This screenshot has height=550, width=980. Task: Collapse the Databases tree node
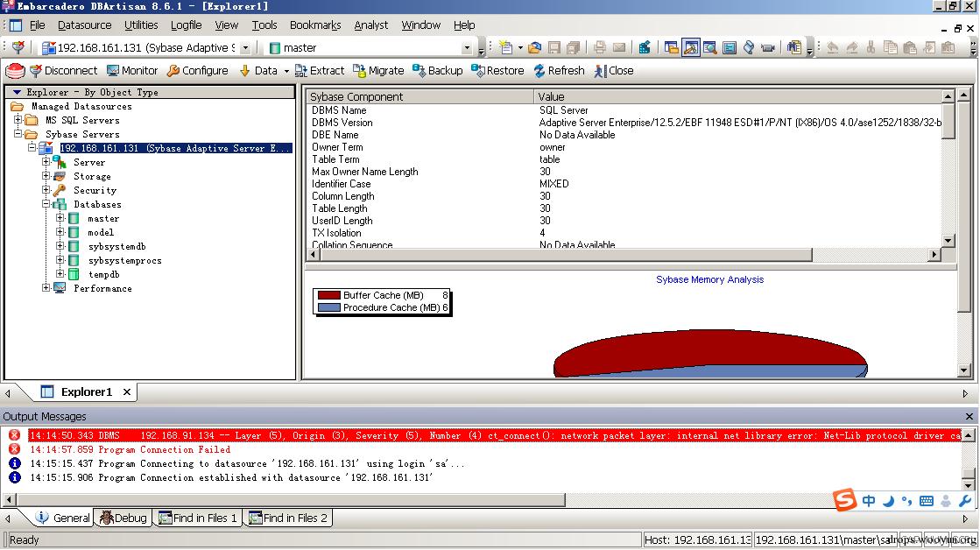point(46,204)
